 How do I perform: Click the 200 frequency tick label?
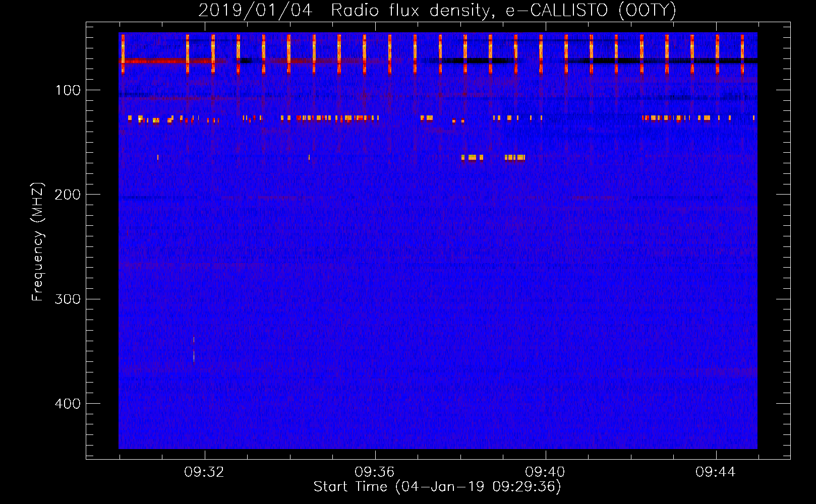point(68,195)
